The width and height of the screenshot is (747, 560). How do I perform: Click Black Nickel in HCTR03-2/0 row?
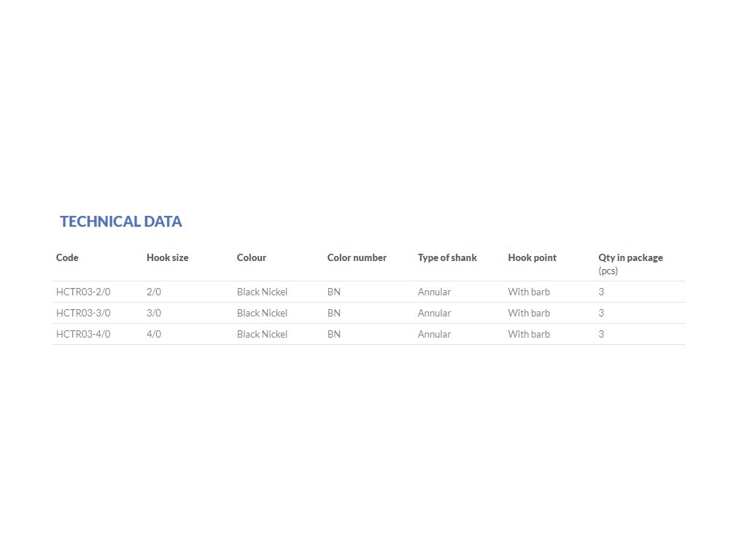[262, 292]
